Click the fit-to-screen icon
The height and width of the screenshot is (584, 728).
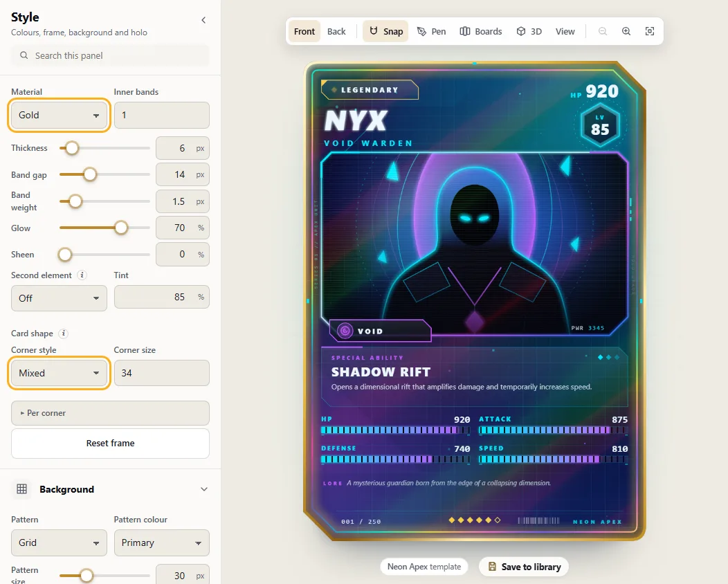650,31
